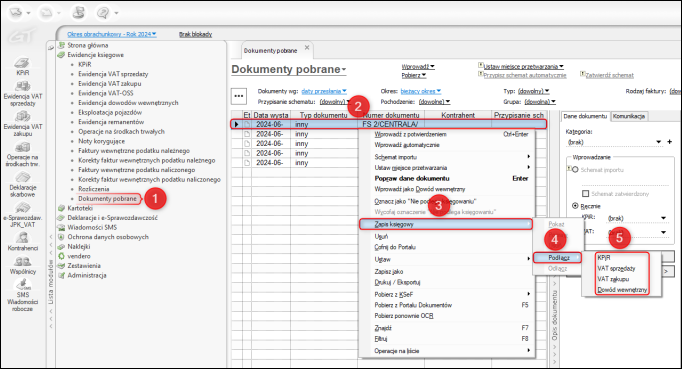Click Przypisz schemat automatycznie link
682x369 pixels.
click(525, 75)
